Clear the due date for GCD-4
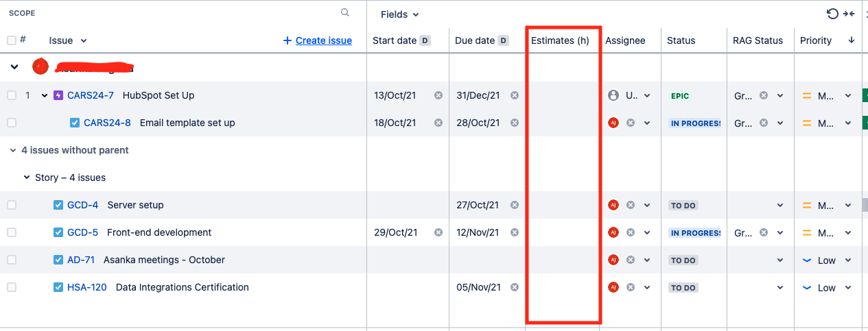The width and height of the screenshot is (868, 331). pyautogui.click(x=515, y=205)
